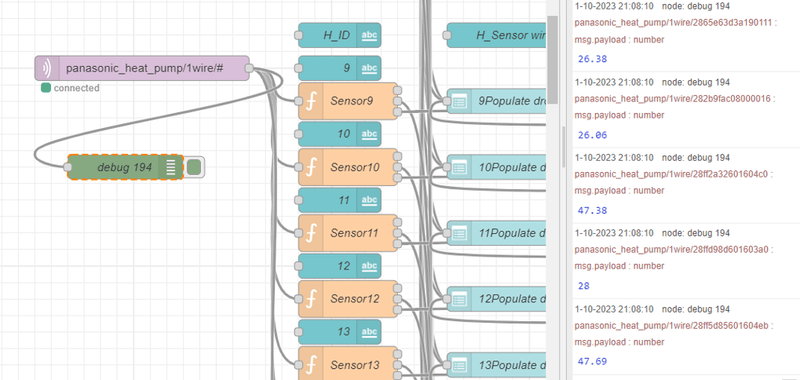Screen dimensions: 800x380
Task: Click the MQTT wireless icon on panasonic_heat_pump node
Action: 47,68
